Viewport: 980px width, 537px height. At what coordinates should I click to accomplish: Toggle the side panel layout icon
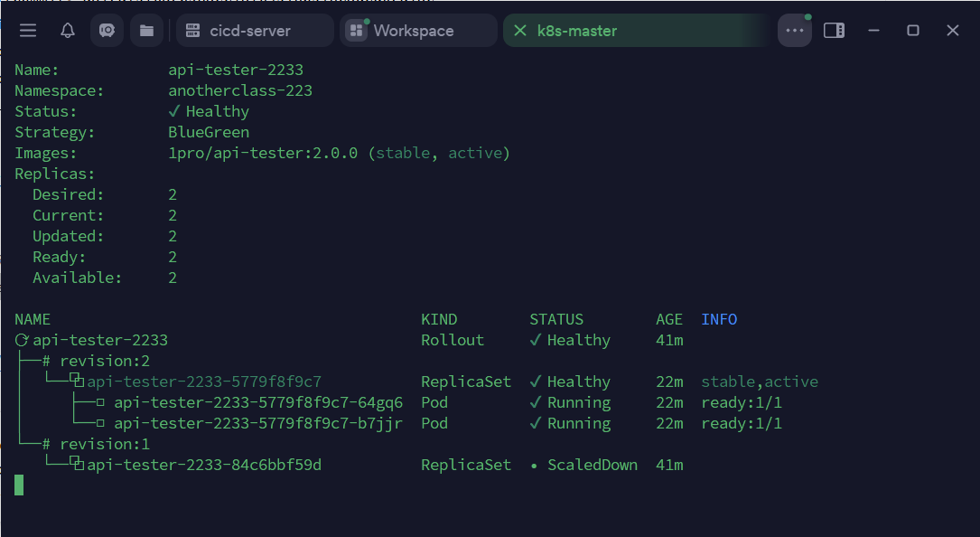point(835,31)
